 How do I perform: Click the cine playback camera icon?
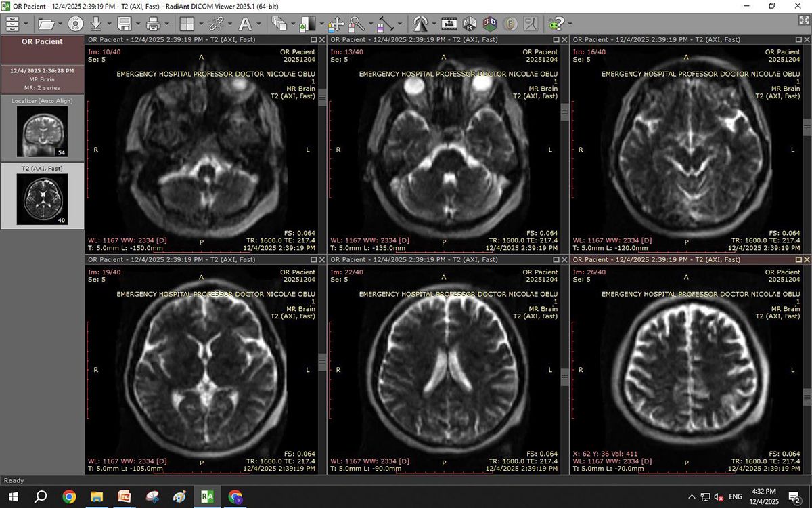[x=449, y=24]
